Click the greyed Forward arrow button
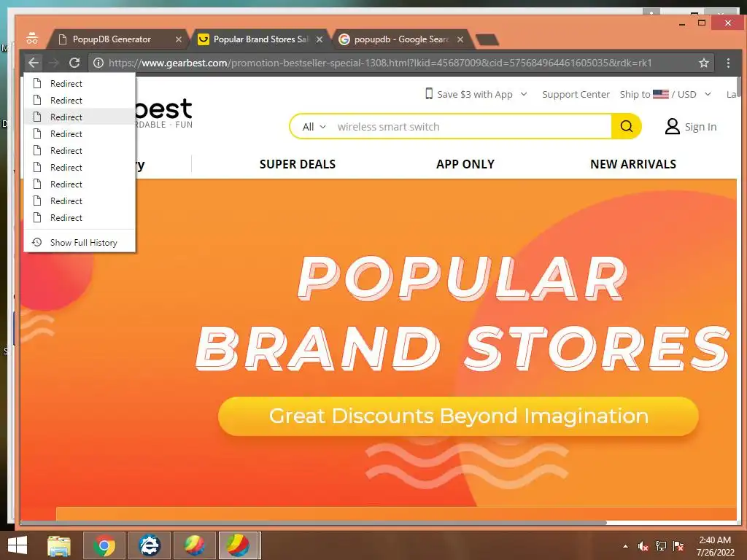 click(54, 63)
